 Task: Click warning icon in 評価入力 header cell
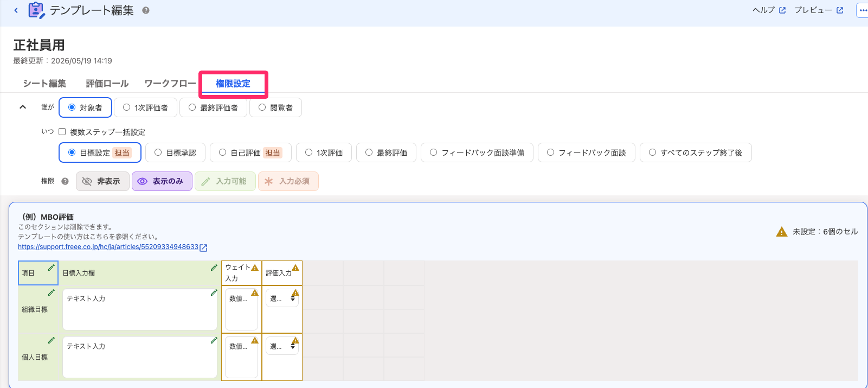295,268
